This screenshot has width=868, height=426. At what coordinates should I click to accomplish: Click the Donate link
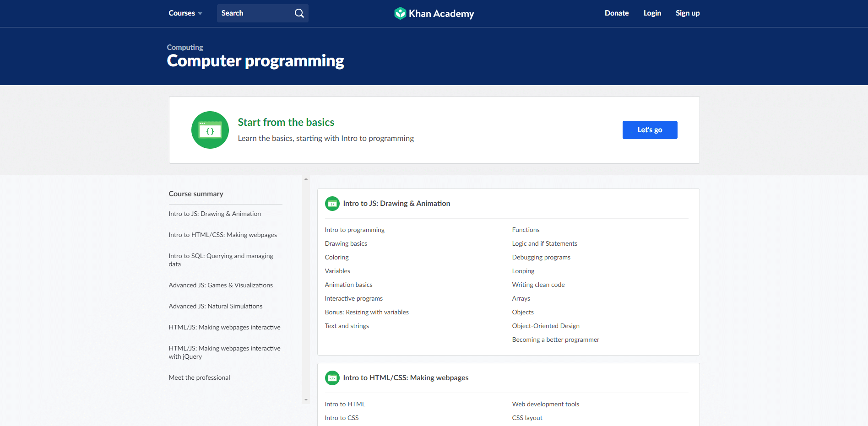(617, 13)
